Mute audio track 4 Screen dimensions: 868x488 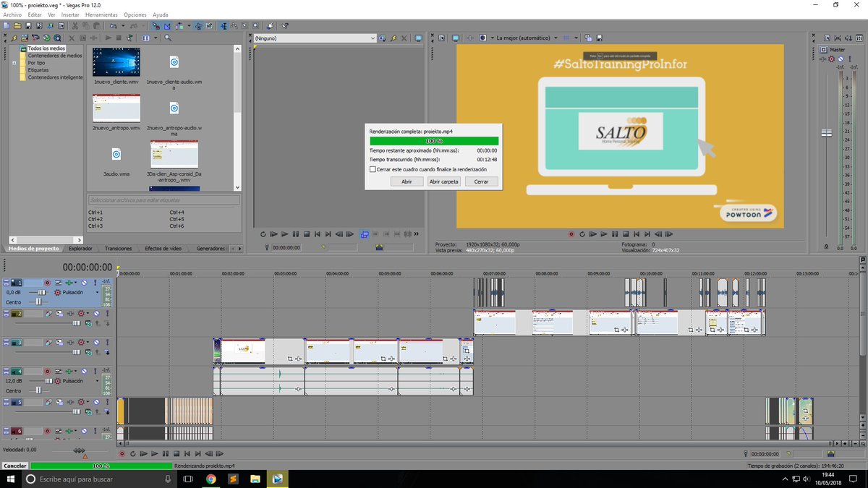[84, 371]
